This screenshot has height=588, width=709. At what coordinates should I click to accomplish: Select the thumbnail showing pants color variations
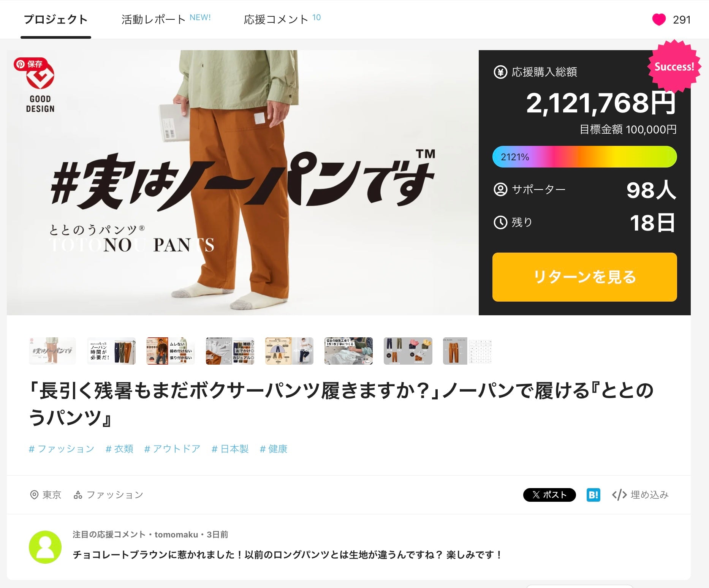(x=408, y=351)
